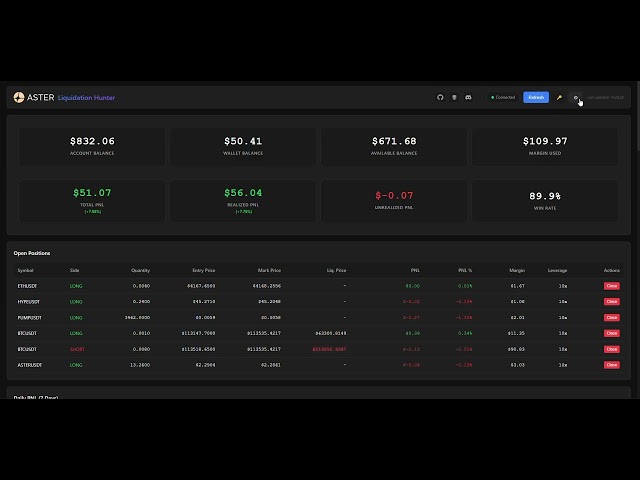Image resolution: width=640 pixels, height=480 pixels.
Task: Open the GitHub icon link
Action: pyautogui.click(x=440, y=98)
